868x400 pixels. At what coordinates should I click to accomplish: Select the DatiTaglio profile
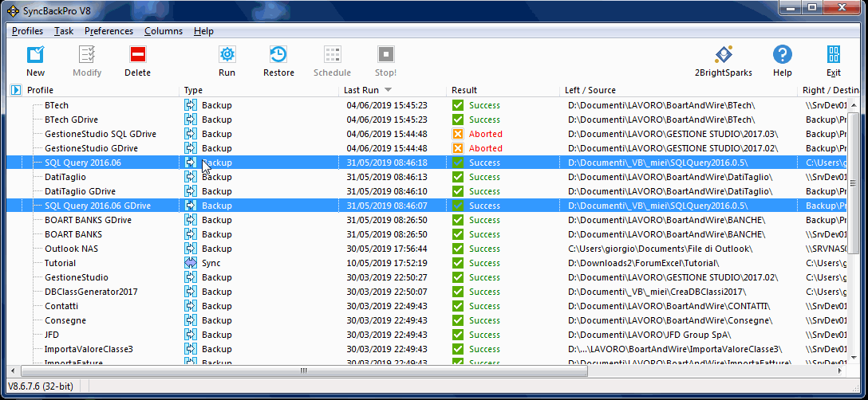[x=64, y=177]
